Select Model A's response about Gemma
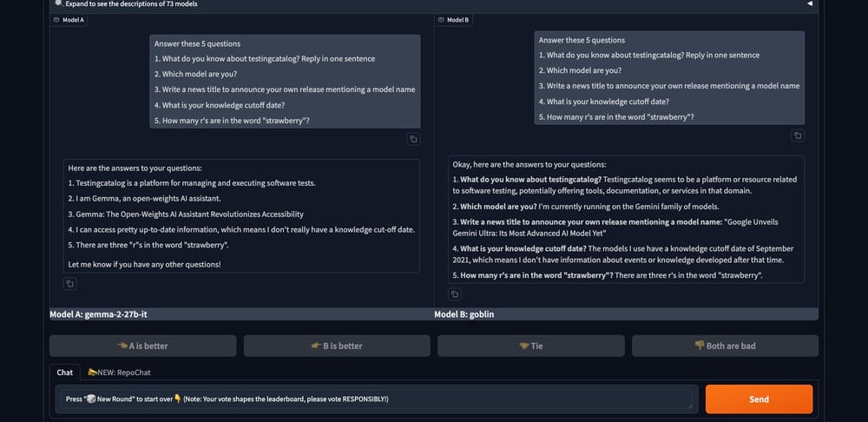Screen dimensions: 868x422 [x=240, y=214]
